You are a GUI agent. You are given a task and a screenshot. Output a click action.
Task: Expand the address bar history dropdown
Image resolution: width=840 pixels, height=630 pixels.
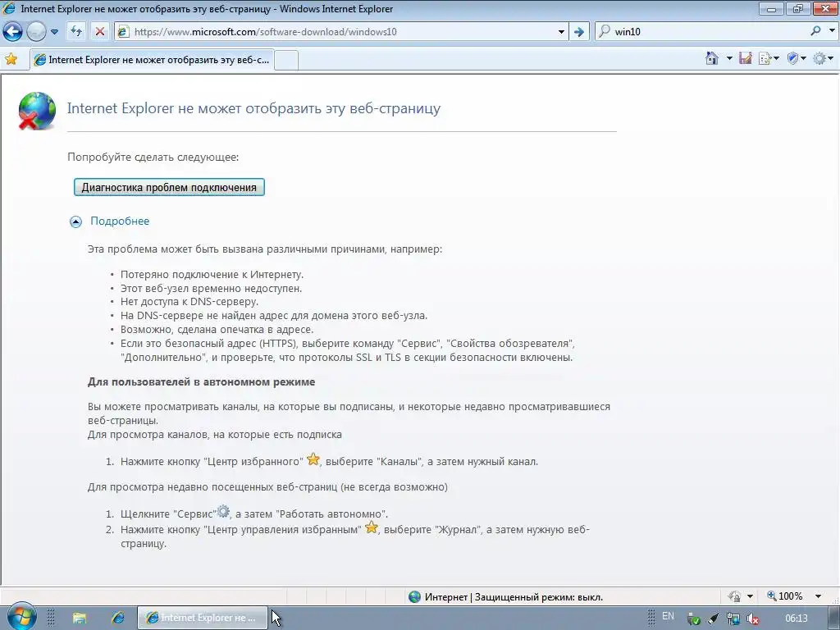(561, 32)
